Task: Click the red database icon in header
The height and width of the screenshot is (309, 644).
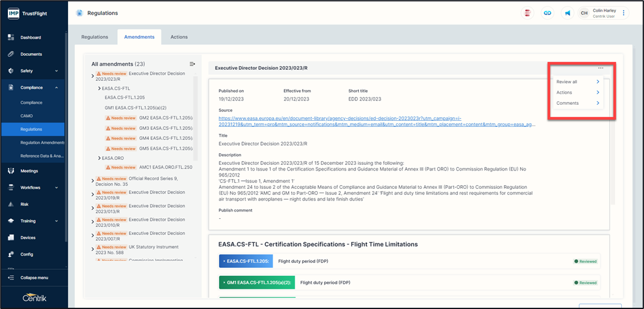Action: (527, 13)
